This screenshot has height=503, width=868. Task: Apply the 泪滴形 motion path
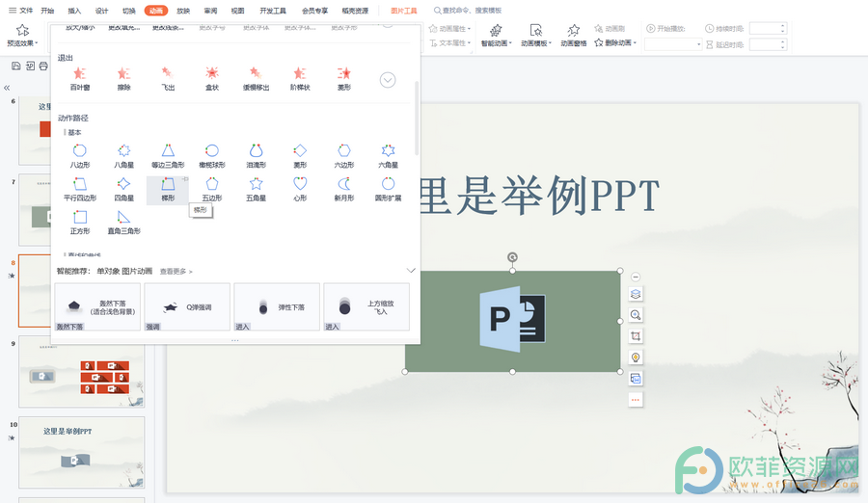pos(256,155)
